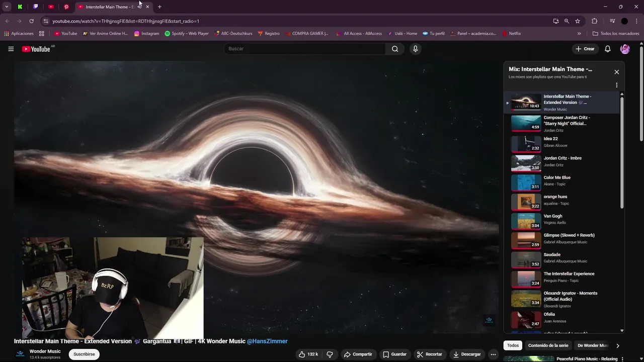Viewport: 644px width, 362px height.
Task: Click the Recortar button
Action: tap(429, 354)
